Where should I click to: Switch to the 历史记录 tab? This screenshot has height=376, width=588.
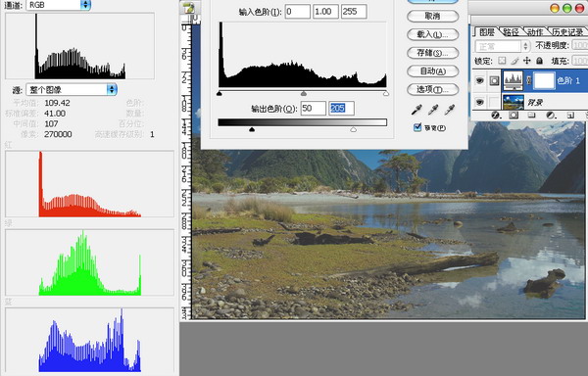click(567, 32)
